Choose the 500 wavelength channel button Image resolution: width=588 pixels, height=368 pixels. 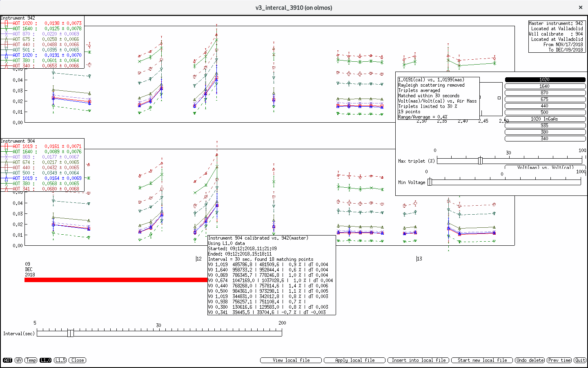pos(545,112)
